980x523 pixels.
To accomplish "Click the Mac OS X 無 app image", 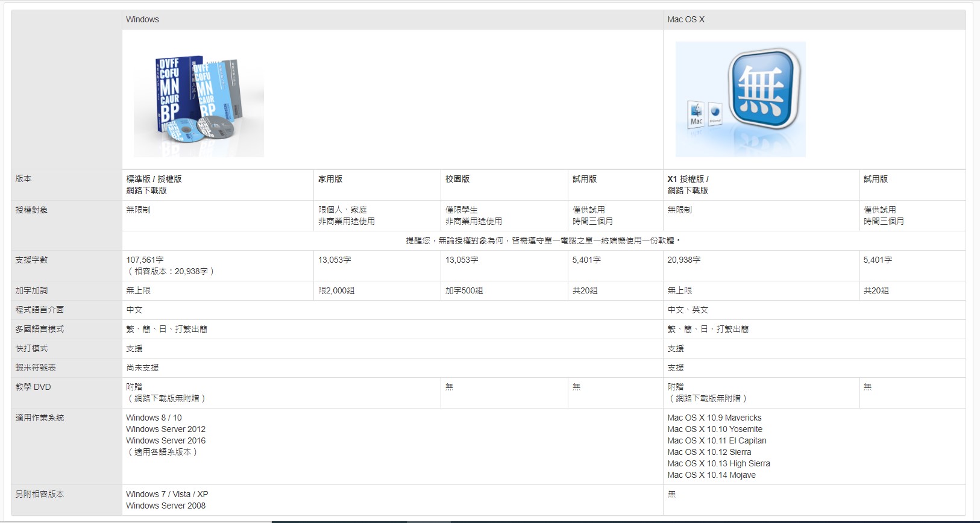I will pyautogui.click(x=740, y=99).
